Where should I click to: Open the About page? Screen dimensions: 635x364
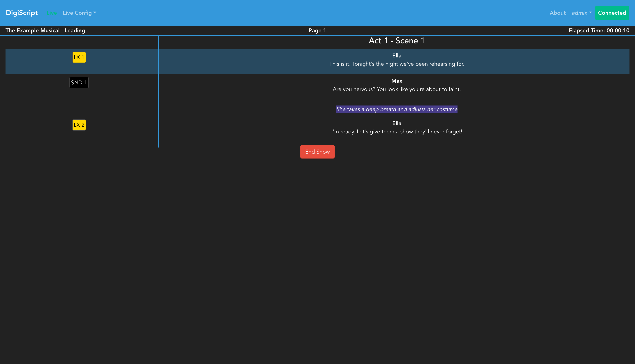tap(557, 13)
